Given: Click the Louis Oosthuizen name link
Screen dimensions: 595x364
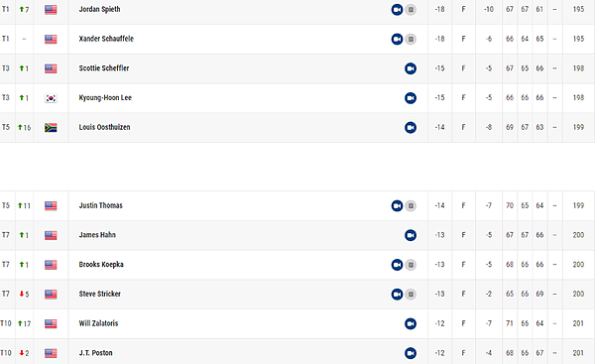Looking at the screenshot, I should coord(104,127).
